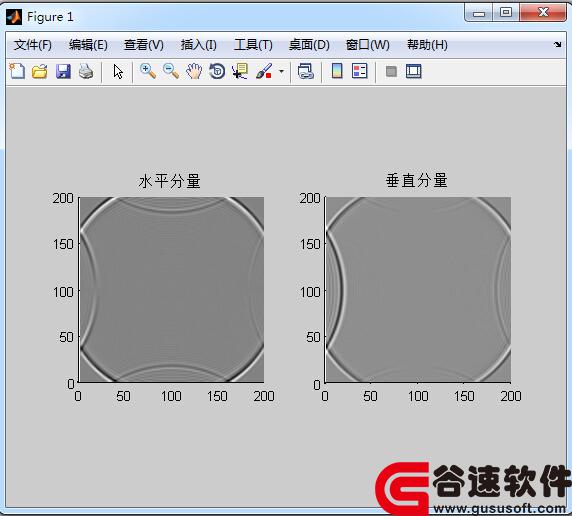Insert a legend from the toolbar

pos(360,71)
